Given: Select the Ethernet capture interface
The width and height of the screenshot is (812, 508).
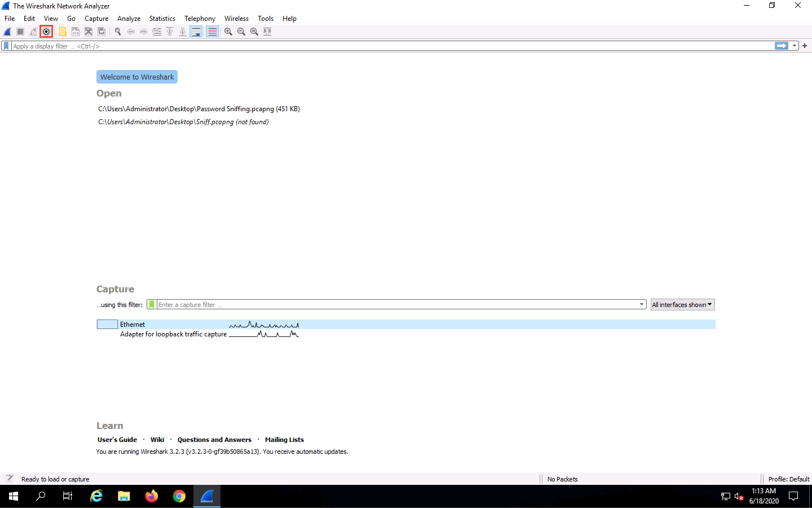Looking at the screenshot, I should coord(406,325).
